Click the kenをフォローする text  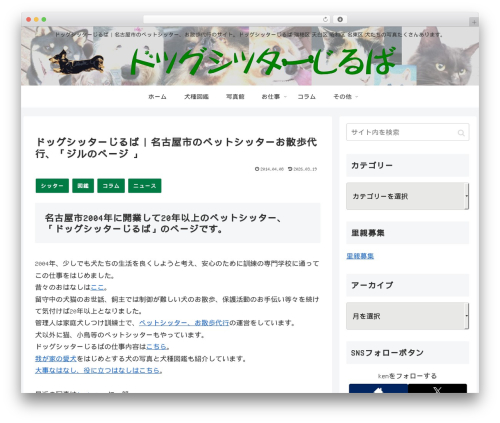[407, 376]
